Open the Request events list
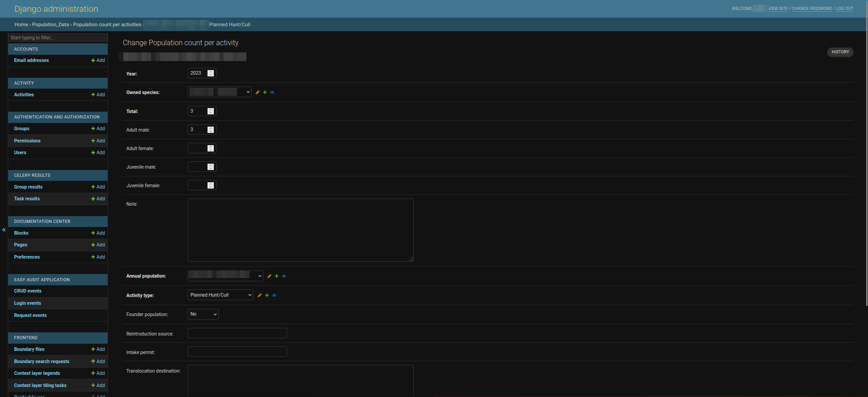868x397 pixels. click(30, 316)
